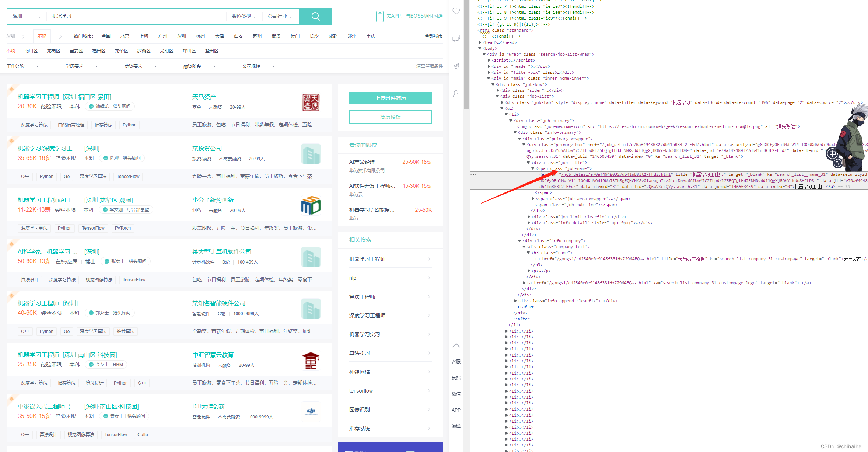The height and width of the screenshot is (452, 868).
Task: Click the 某投资公司 placeholder logo
Action: click(311, 154)
